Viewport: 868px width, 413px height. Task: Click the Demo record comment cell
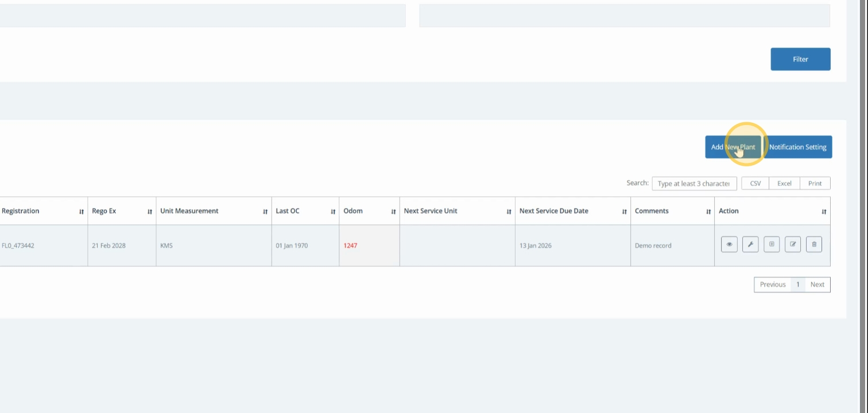pyautogui.click(x=672, y=246)
